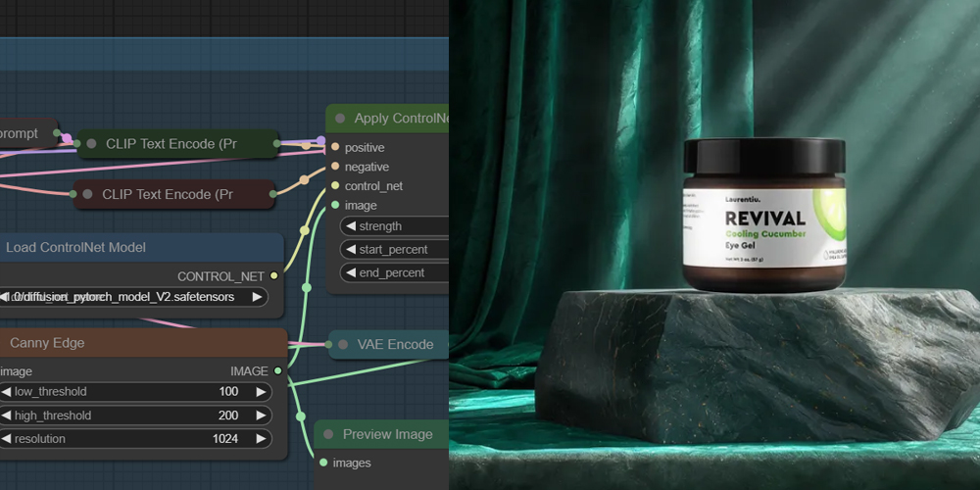Decrease high_threshold using the left arrow

[x=6, y=416]
